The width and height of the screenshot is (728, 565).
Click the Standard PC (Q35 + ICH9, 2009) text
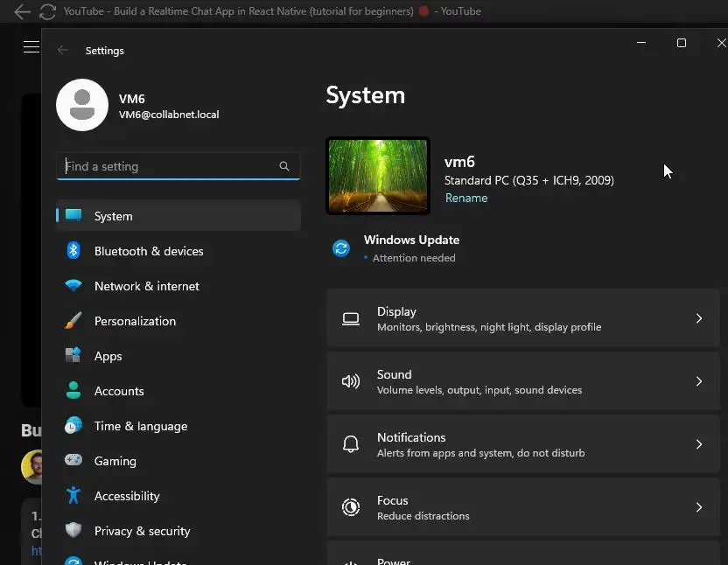click(x=529, y=180)
